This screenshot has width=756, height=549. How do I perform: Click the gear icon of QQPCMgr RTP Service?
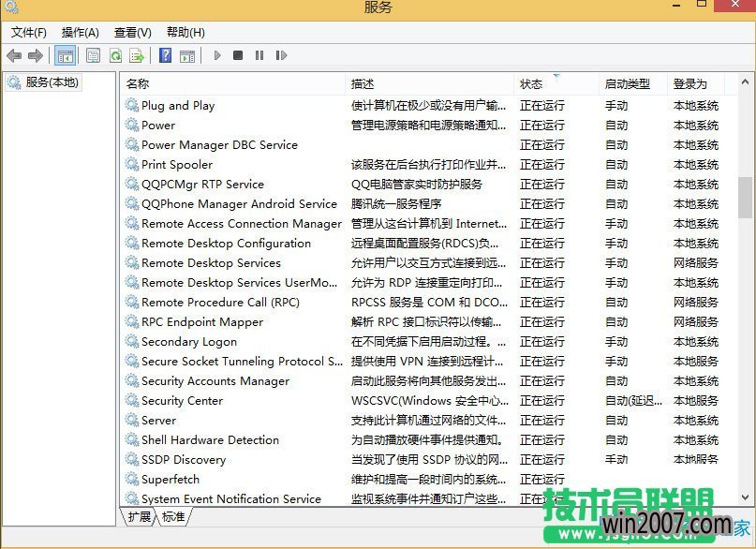pos(132,184)
